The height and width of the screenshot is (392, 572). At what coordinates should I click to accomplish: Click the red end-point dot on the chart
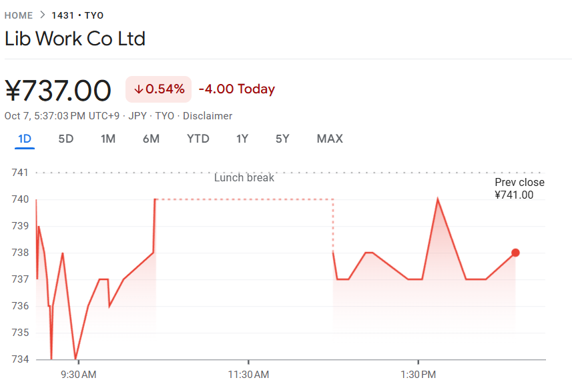515,253
